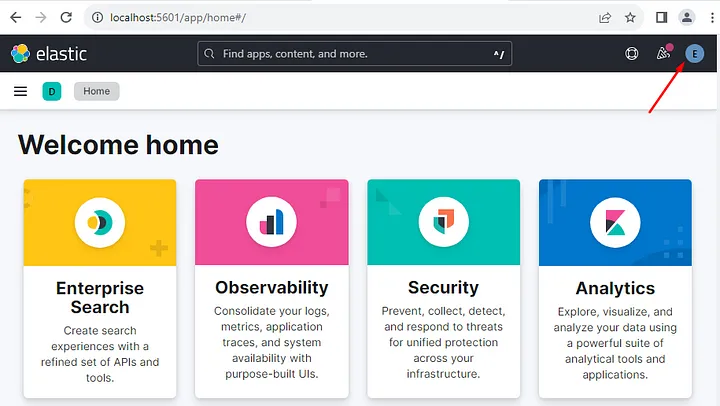Click the Enterprise Search logo icon
The image size is (720, 406).
pyautogui.click(x=100, y=222)
